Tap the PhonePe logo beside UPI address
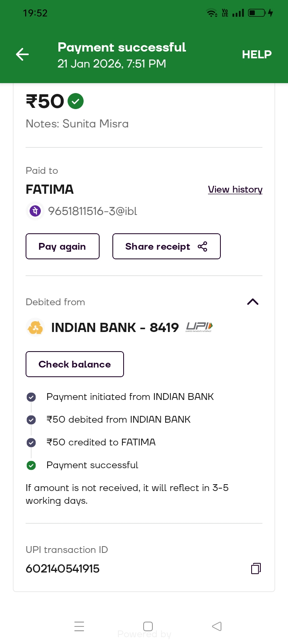The height and width of the screenshot is (644, 288). pyautogui.click(x=35, y=211)
